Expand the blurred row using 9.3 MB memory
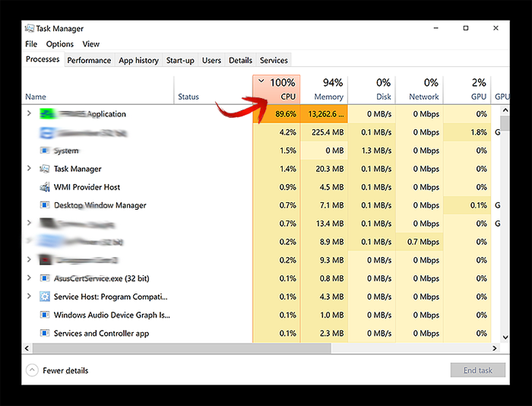 point(29,260)
